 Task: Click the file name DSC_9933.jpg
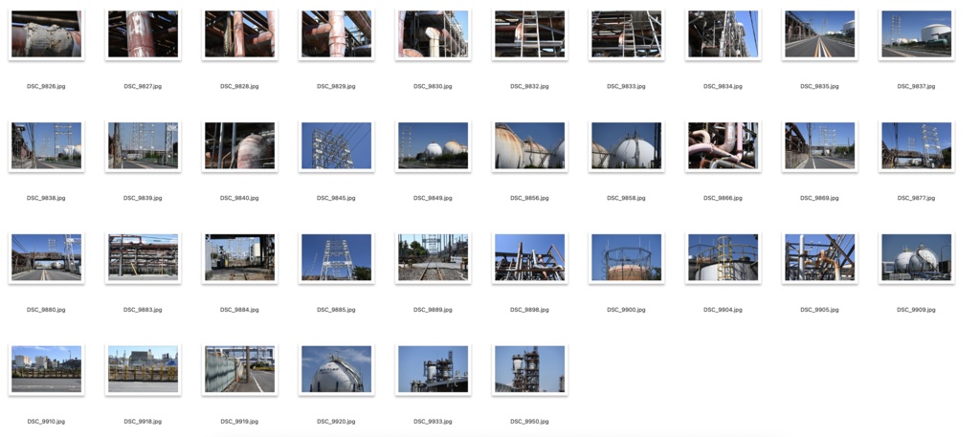(434, 422)
